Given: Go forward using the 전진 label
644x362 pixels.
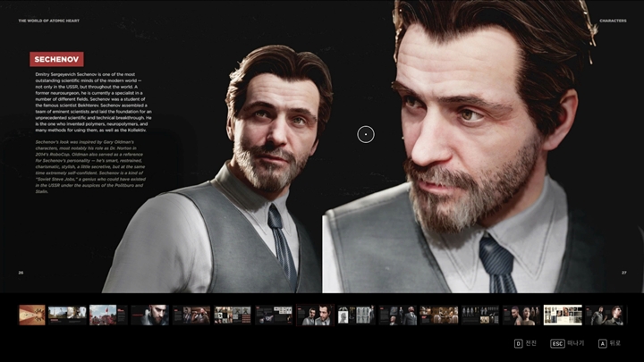Looking at the screenshot, I should (x=531, y=343).
